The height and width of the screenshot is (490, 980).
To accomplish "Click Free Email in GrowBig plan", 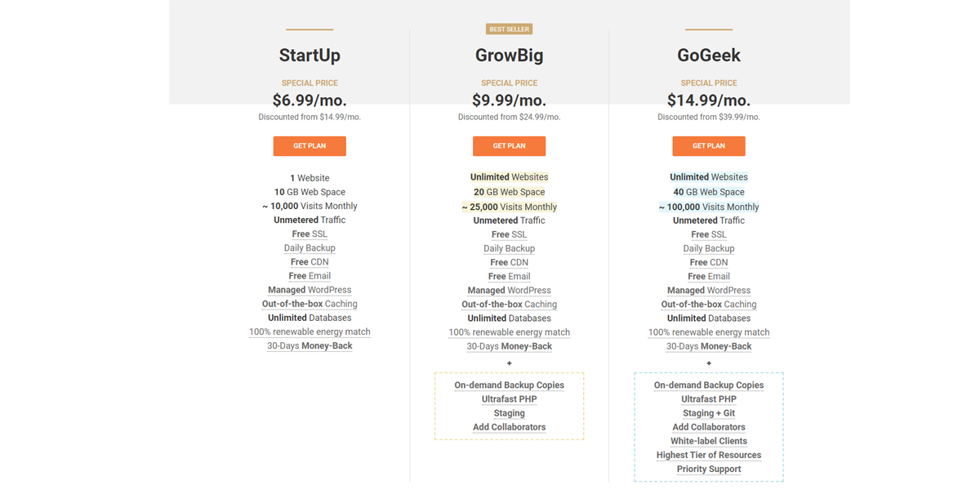I will point(509,277).
